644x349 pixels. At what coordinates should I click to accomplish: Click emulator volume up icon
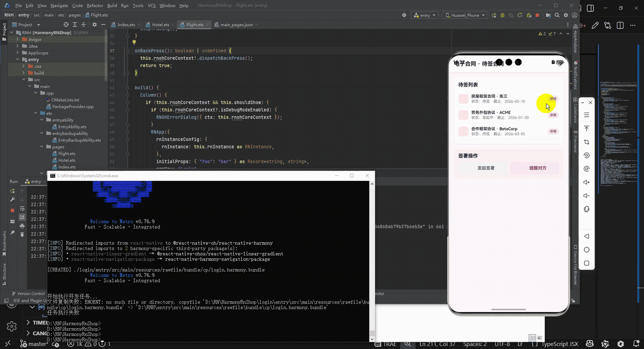586,182
